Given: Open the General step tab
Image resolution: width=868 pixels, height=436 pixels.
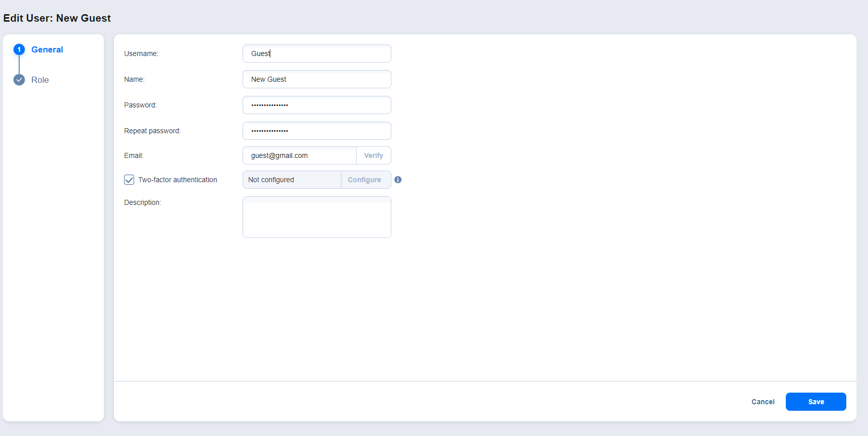Looking at the screenshot, I should pos(47,49).
